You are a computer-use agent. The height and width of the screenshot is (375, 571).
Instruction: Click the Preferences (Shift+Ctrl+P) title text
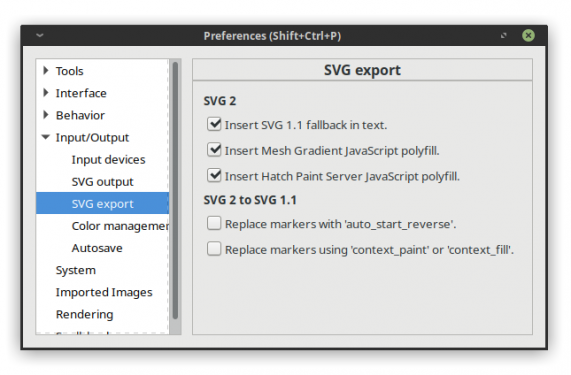tap(272, 36)
